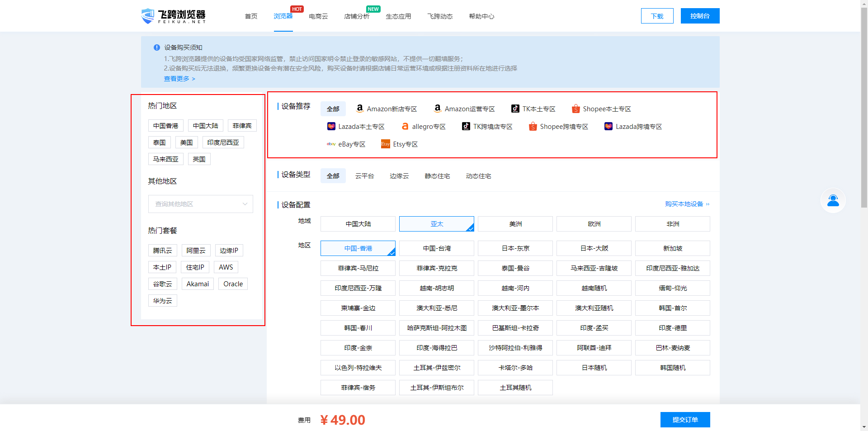Click the 飞跨浏览器 logo

pyautogui.click(x=174, y=16)
